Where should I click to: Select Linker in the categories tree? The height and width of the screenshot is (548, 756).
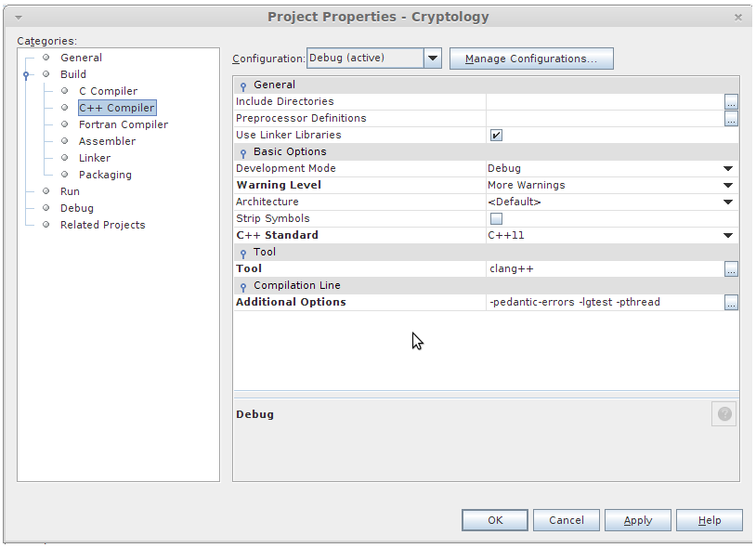point(95,158)
